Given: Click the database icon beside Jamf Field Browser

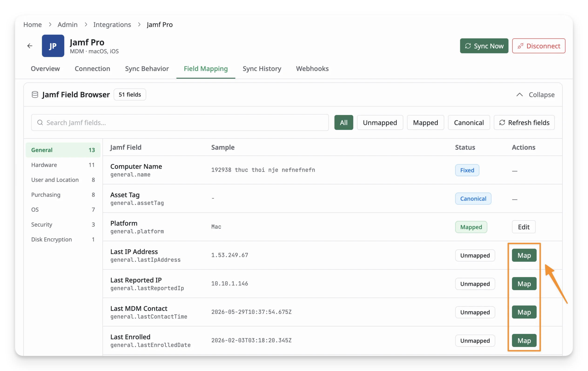Looking at the screenshot, I should click(35, 95).
